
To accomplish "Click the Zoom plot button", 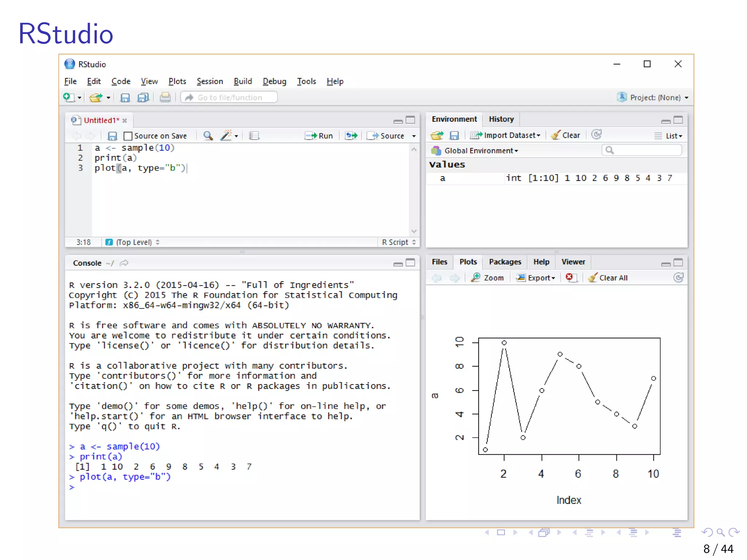I will point(487,278).
